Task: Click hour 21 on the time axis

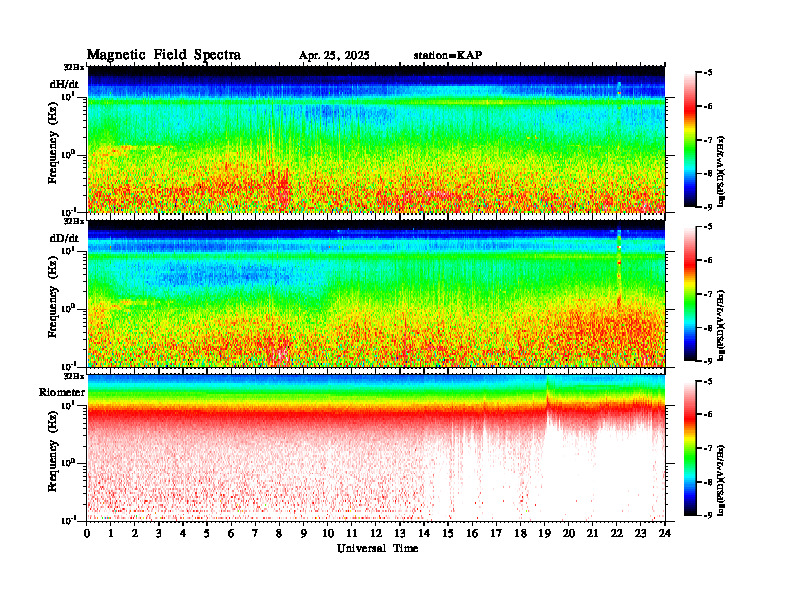Action: [592, 533]
